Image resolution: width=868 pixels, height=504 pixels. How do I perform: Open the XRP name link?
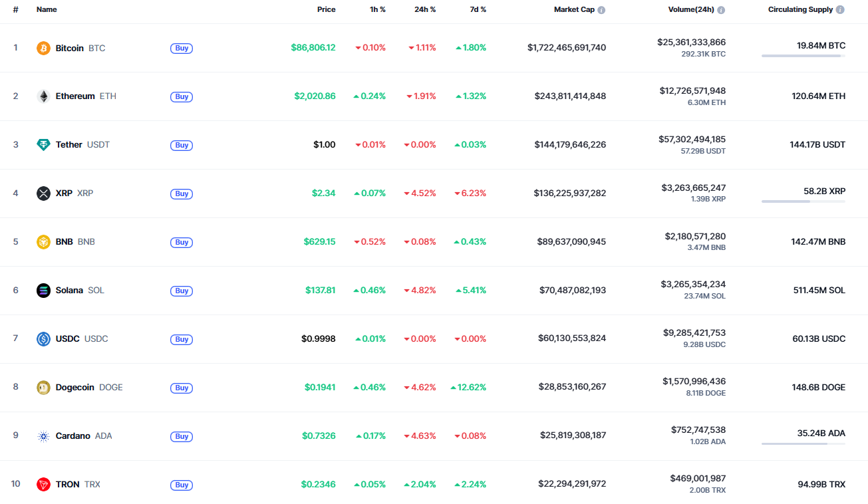pyautogui.click(x=64, y=193)
